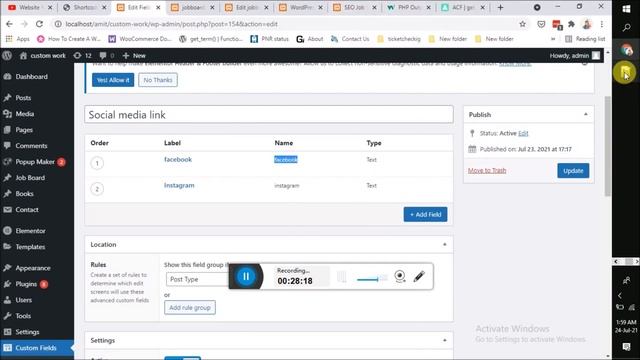
Task: Switch to the SEO Job tab
Action: [354, 7]
